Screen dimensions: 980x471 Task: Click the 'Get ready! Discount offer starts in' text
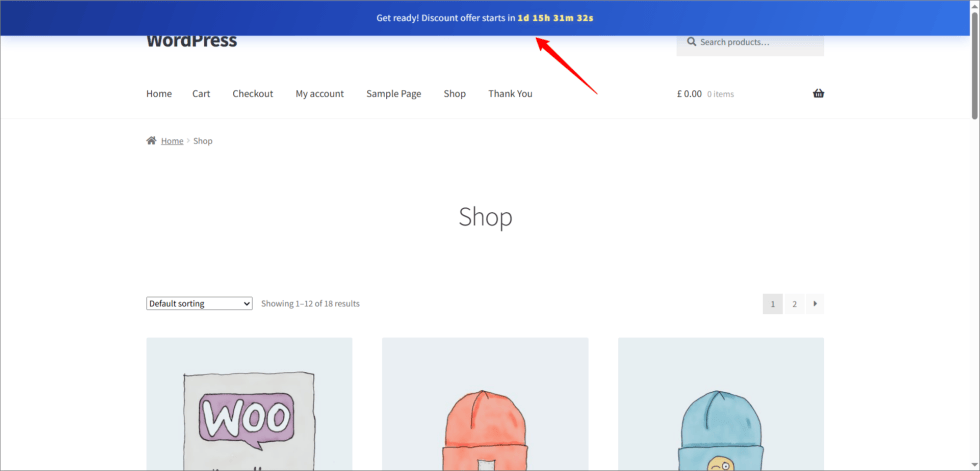[446, 18]
